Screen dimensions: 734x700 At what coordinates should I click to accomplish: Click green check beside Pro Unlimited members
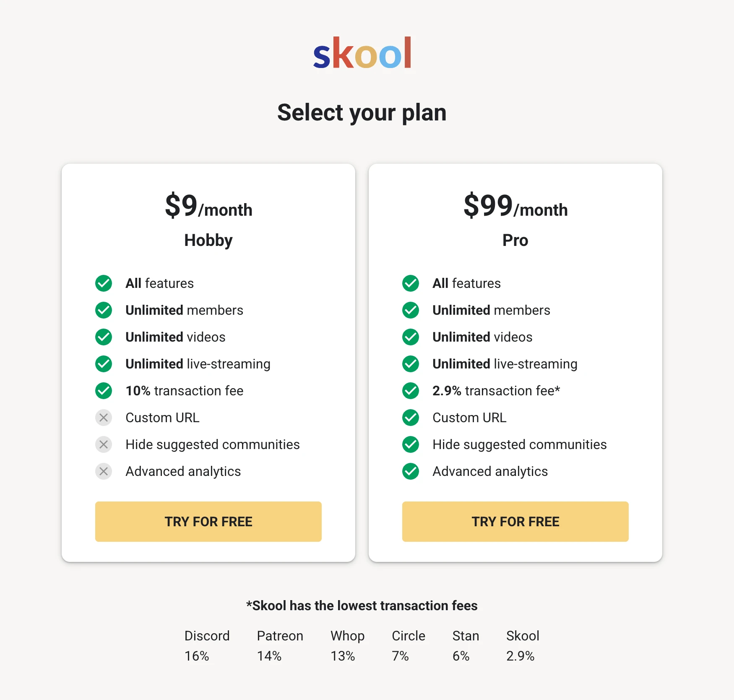(411, 310)
